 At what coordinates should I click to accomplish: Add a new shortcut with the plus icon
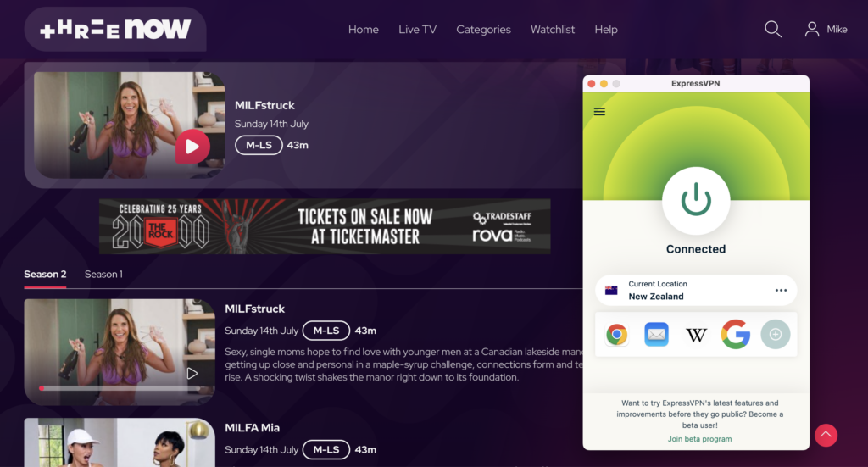coord(776,334)
